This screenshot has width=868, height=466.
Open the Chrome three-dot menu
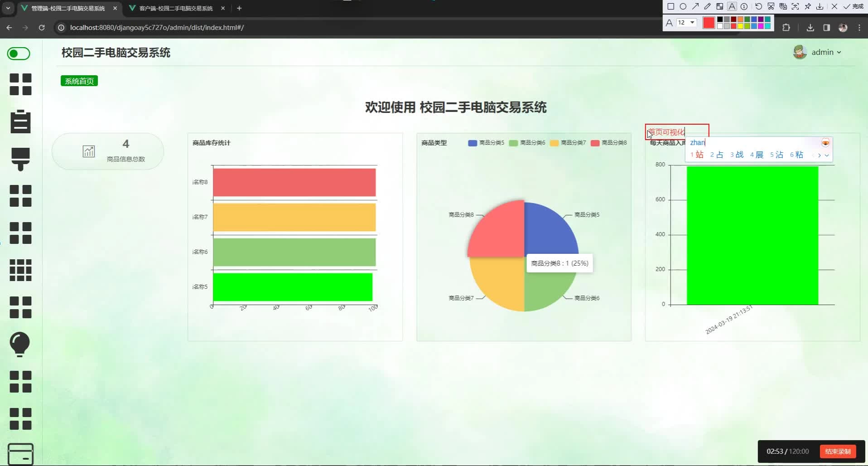click(x=859, y=28)
